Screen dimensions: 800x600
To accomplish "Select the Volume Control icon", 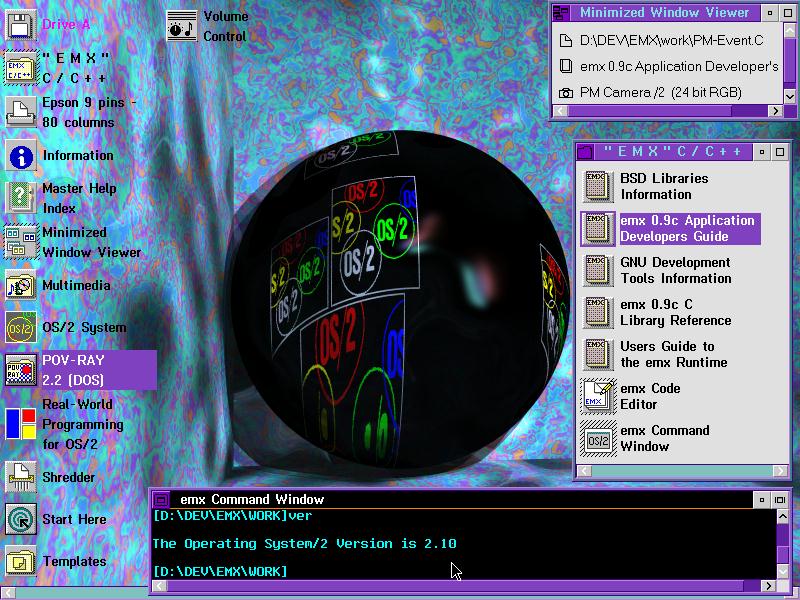I will pos(182,26).
